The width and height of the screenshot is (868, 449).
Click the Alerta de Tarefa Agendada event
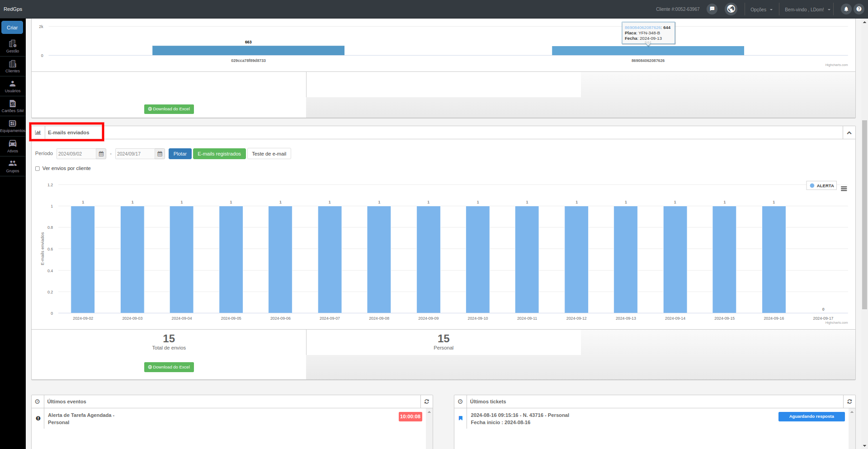click(x=81, y=419)
